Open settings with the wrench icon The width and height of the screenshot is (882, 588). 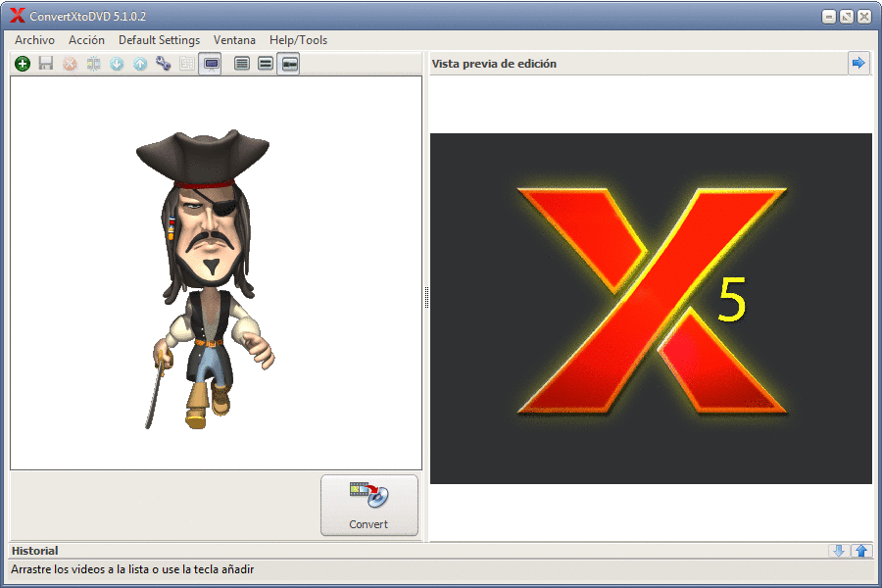(x=163, y=64)
